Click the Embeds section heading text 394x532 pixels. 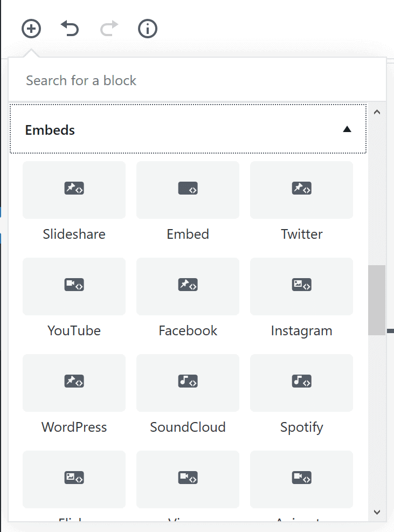(x=50, y=130)
